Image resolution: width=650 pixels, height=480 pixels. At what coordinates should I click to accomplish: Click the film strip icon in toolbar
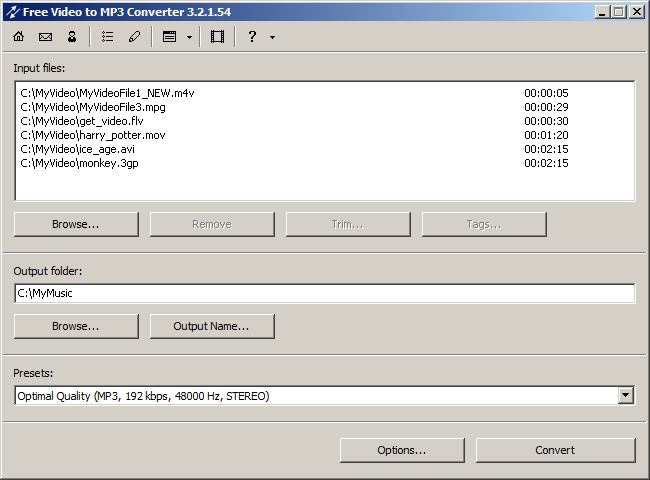click(x=217, y=37)
